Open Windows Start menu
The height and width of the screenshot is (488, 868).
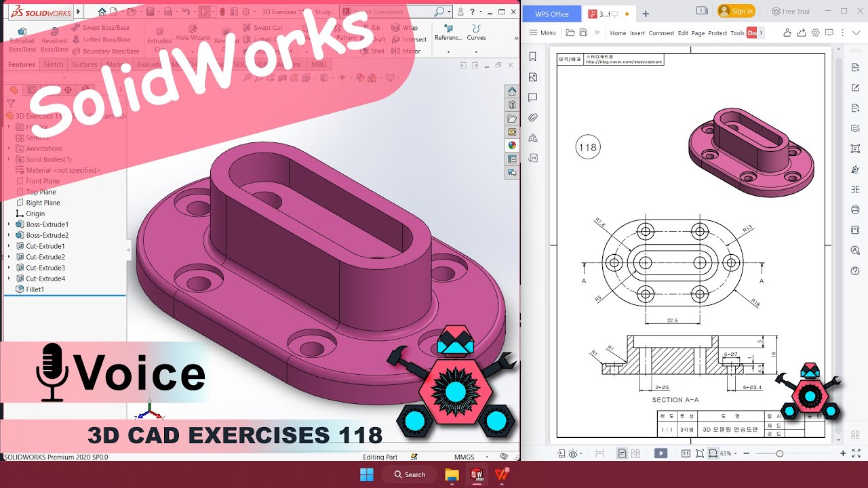tap(366, 474)
